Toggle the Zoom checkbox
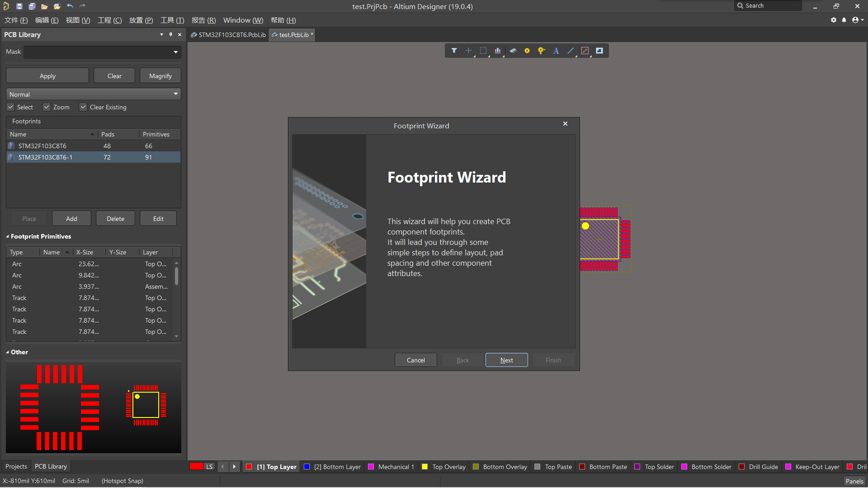This screenshot has width=868, height=488. coord(47,107)
